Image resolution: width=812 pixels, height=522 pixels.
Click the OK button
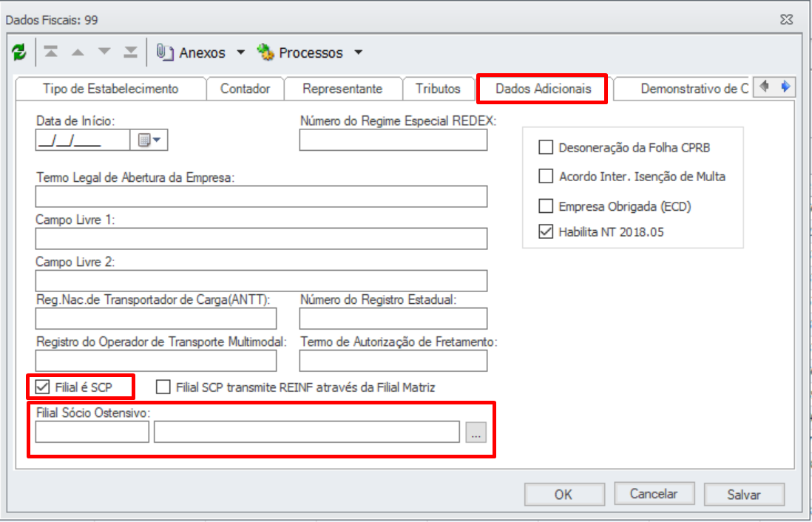click(564, 494)
